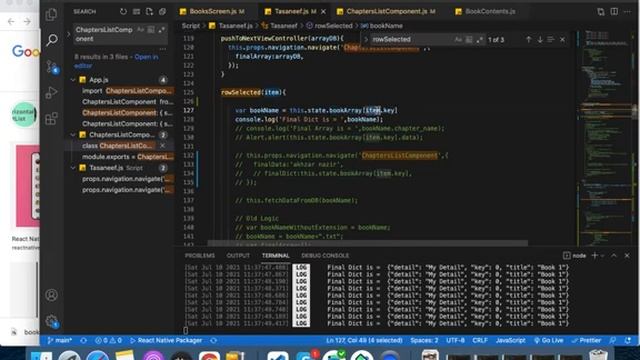Toggle Find in Selection in find widget
The image size is (640, 360).
(x=551, y=39)
